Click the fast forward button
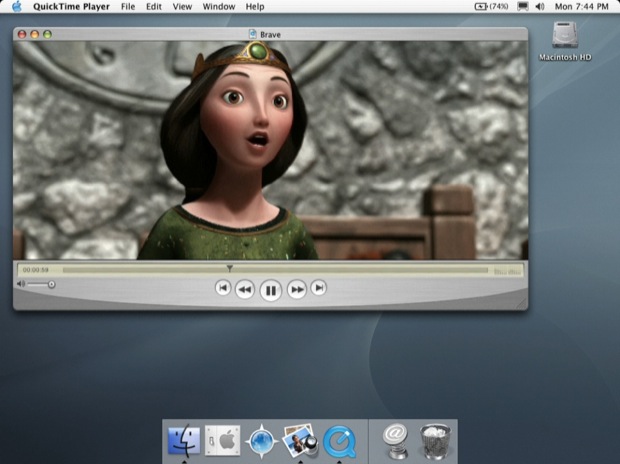The image size is (620, 464). point(297,290)
